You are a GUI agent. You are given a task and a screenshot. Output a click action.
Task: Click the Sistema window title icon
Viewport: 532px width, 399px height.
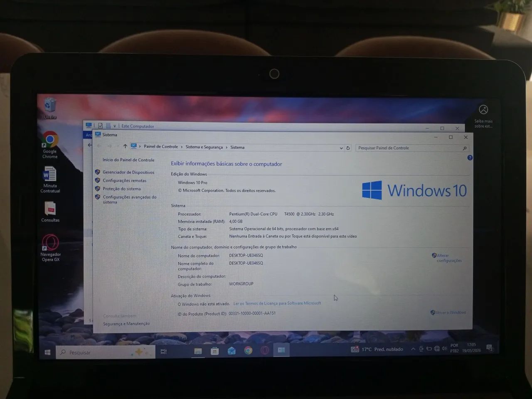[x=98, y=135]
